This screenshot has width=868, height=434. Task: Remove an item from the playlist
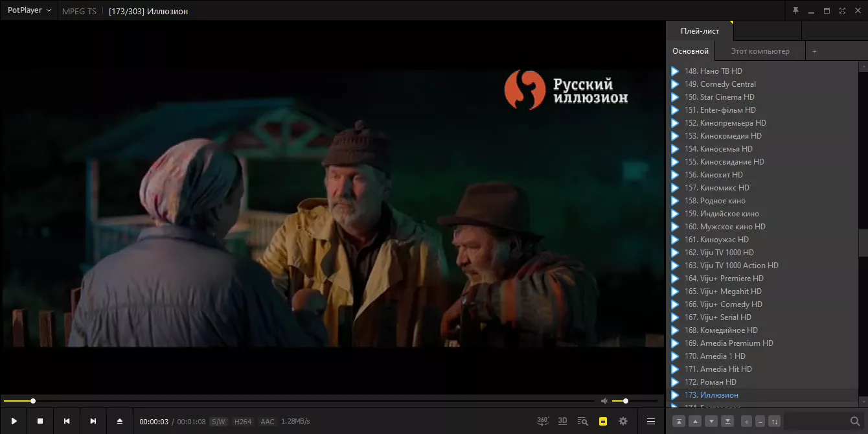[760, 421]
